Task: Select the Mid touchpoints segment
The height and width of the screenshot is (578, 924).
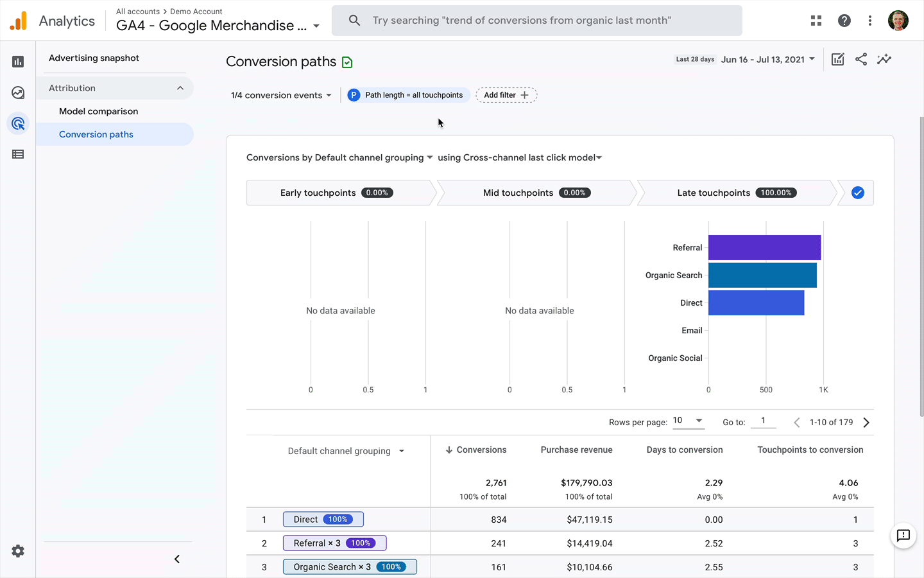Action: click(x=539, y=192)
